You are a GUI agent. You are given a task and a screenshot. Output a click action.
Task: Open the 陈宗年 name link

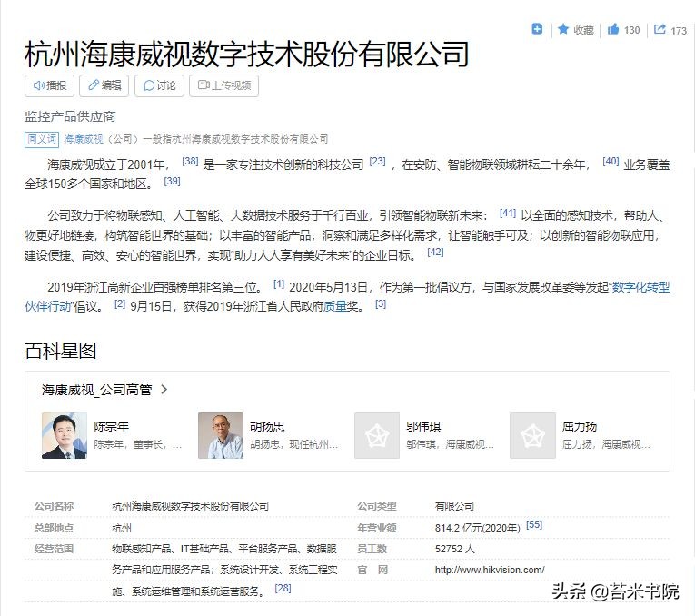click(x=111, y=427)
